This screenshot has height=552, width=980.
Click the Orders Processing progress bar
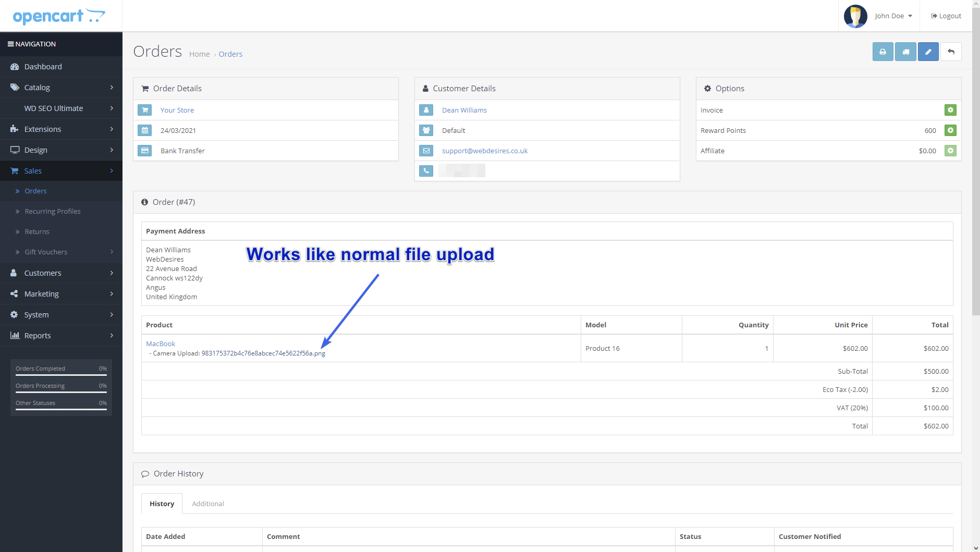(x=61, y=392)
